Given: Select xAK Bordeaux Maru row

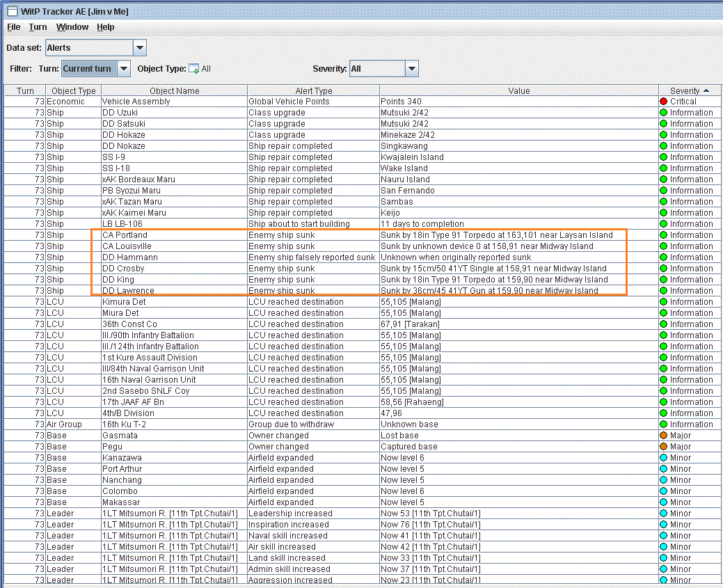Looking at the screenshot, I should coord(363,180).
